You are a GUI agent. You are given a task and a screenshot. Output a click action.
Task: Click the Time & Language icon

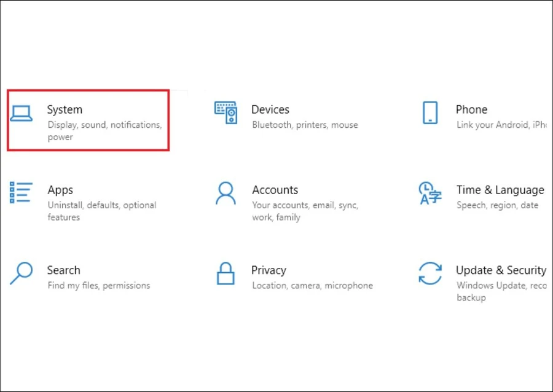click(x=430, y=193)
